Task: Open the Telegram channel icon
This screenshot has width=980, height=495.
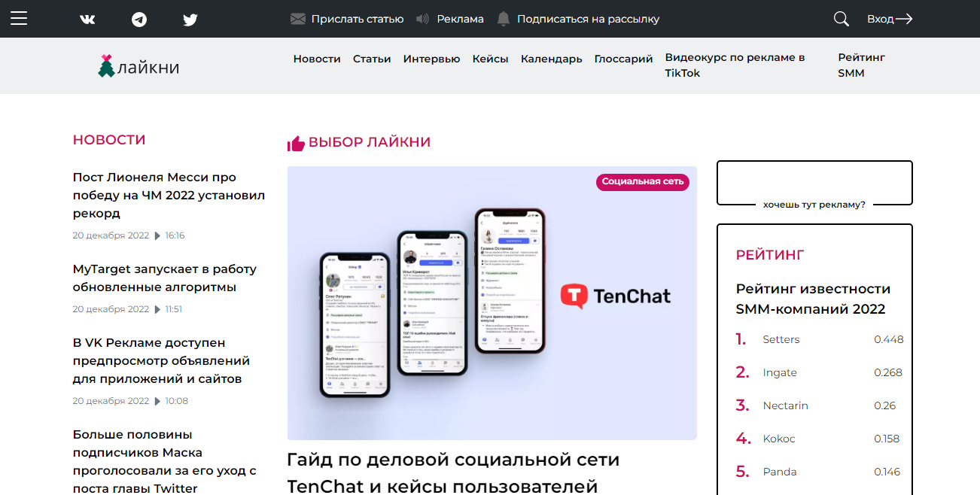Action: pyautogui.click(x=139, y=20)
